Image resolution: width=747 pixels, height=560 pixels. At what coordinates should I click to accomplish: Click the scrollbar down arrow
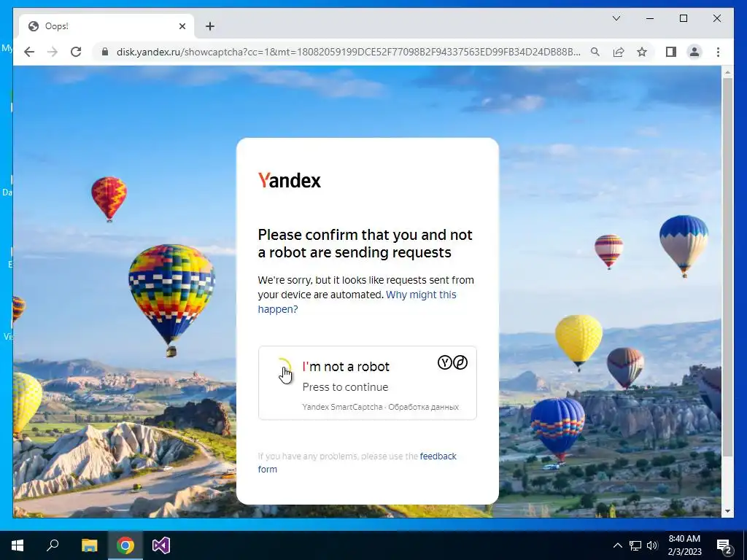(727, 511)
